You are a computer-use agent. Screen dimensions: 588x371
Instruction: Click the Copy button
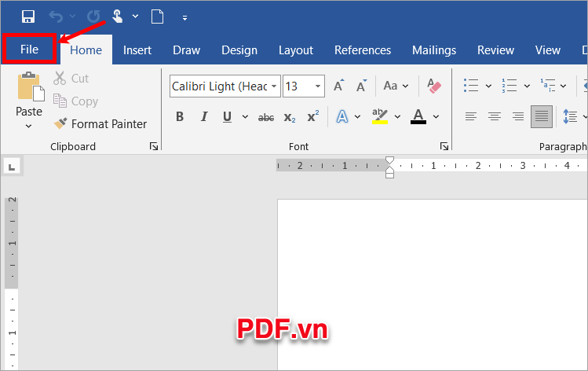[x=75, y=101]
